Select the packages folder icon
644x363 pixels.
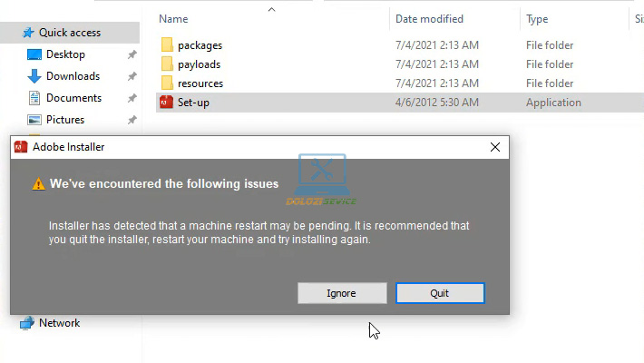[167, 44]
